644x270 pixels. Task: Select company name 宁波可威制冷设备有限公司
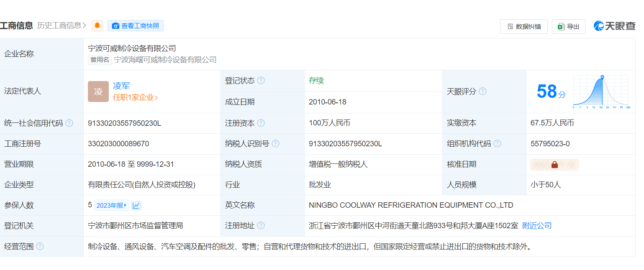click(132, 48)
